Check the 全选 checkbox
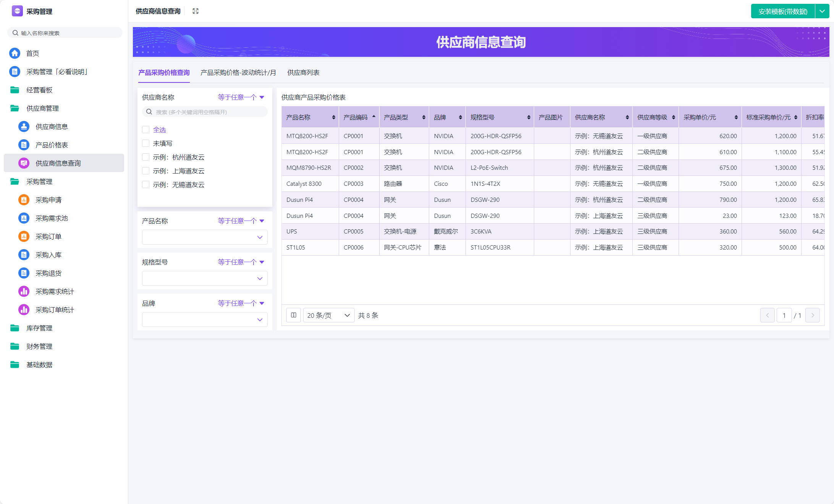834x504 pixels. click(145, 130)
